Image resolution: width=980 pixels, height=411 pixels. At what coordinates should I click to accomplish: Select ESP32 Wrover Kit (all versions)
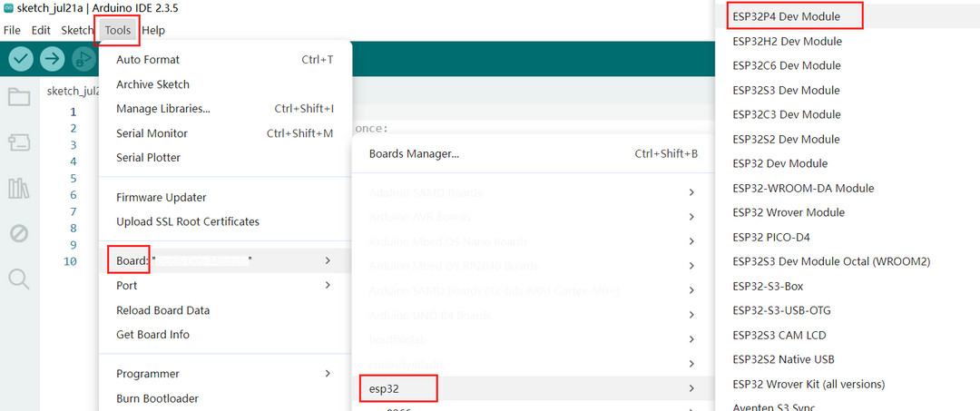[x=848, y=384]
